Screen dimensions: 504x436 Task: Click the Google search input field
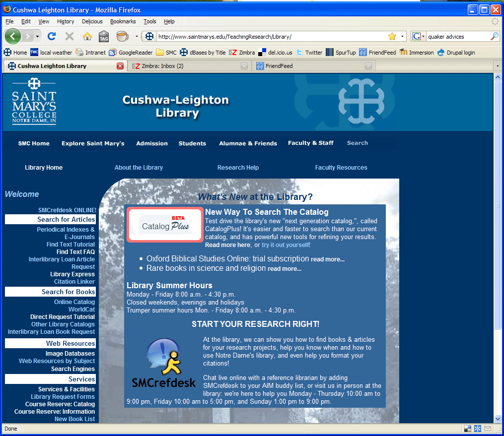point(457,36)
